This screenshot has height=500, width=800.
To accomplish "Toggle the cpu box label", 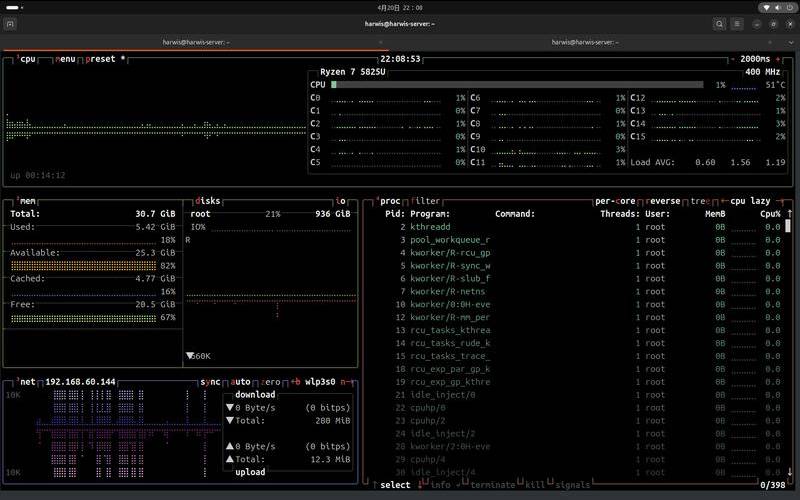I will pos(26,59).
